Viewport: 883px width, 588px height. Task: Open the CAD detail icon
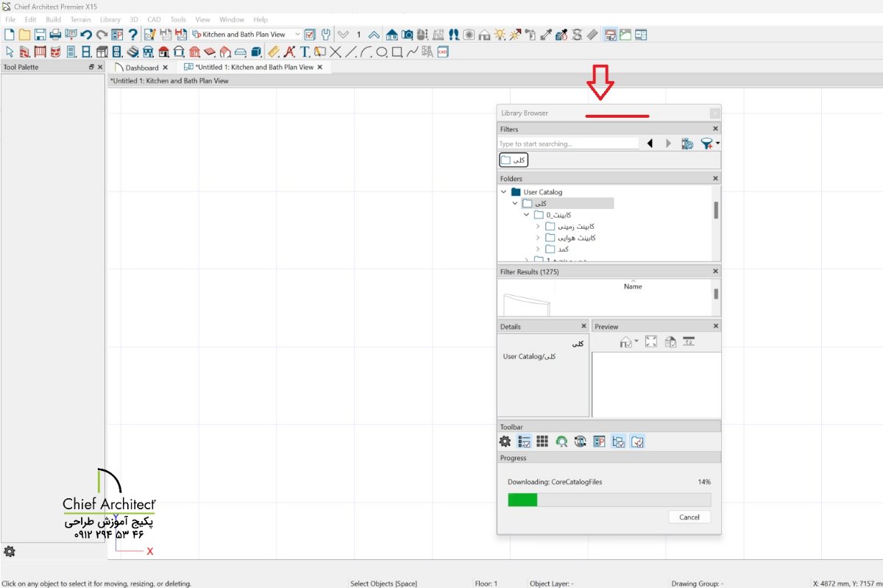tap(442, 52)
